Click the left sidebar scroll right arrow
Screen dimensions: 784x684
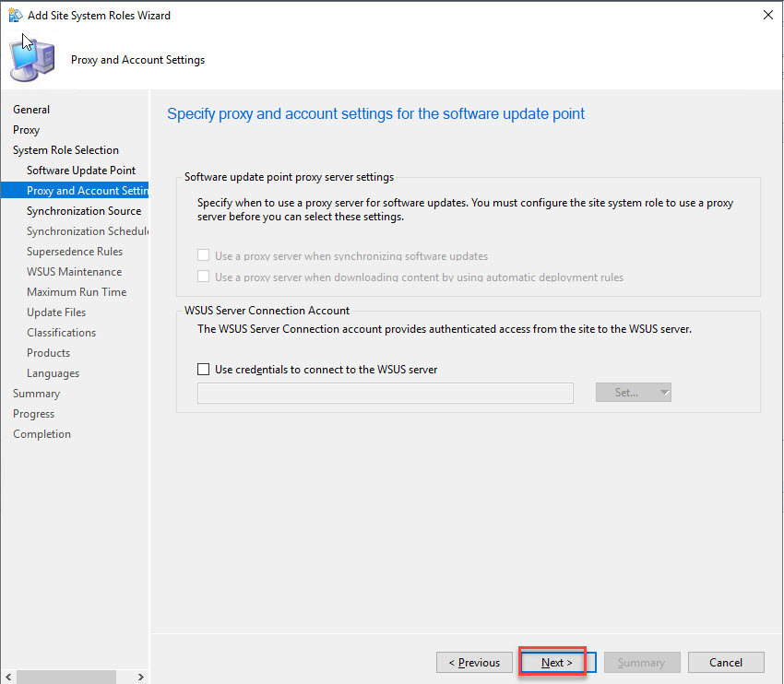point(141,677)
